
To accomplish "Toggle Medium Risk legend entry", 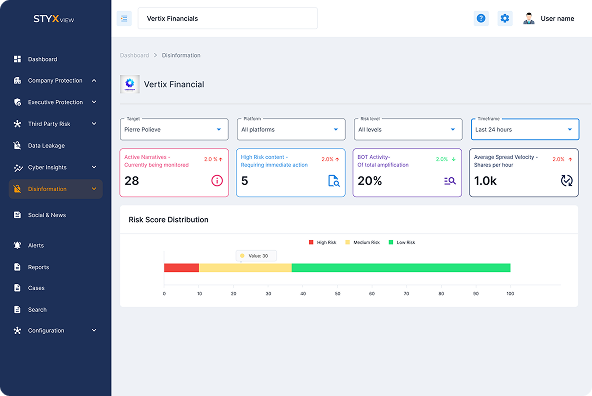I will [362, 242].
